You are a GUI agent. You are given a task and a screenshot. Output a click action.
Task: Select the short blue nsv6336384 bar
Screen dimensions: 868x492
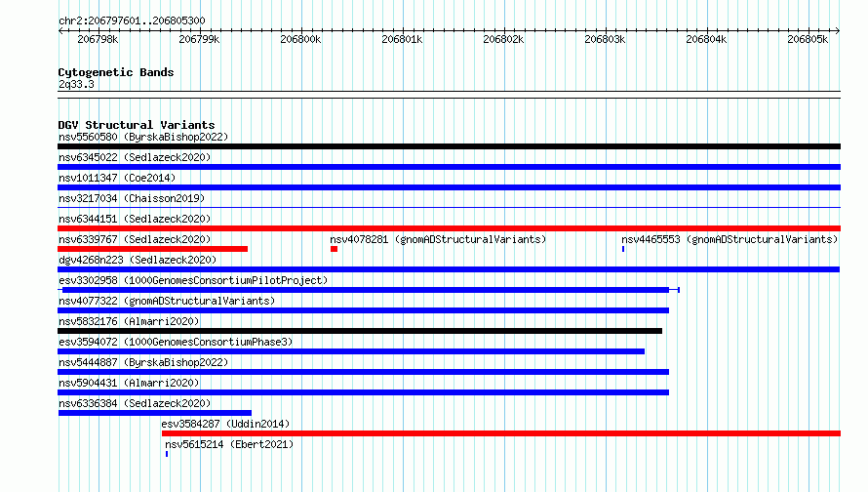coord(155,413)
